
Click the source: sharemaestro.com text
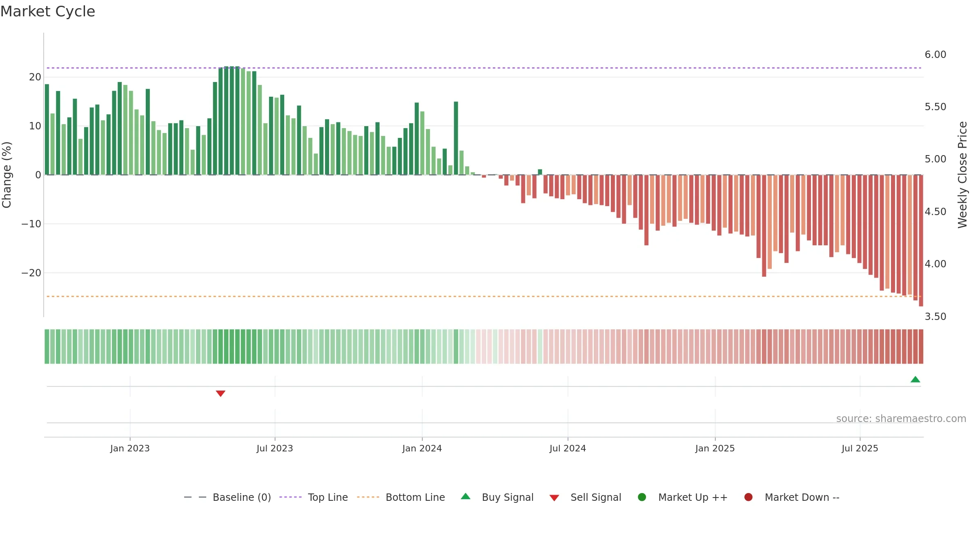click(x=901, y=419)
